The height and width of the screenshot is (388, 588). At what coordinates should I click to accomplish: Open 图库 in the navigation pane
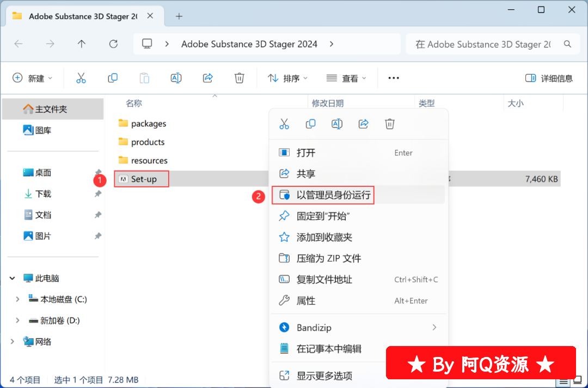coord(37,131)
